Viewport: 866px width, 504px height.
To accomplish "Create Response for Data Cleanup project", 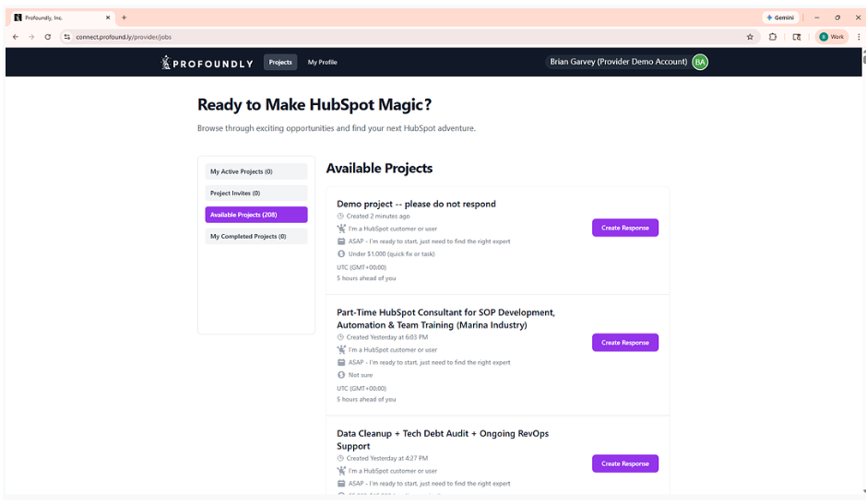I will (625, 463).
